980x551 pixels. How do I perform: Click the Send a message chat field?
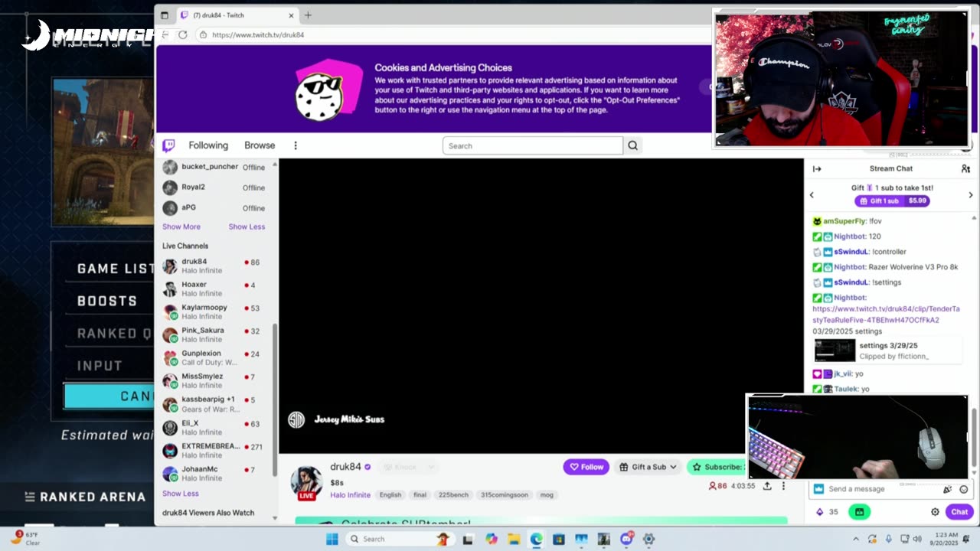(892, 489)
